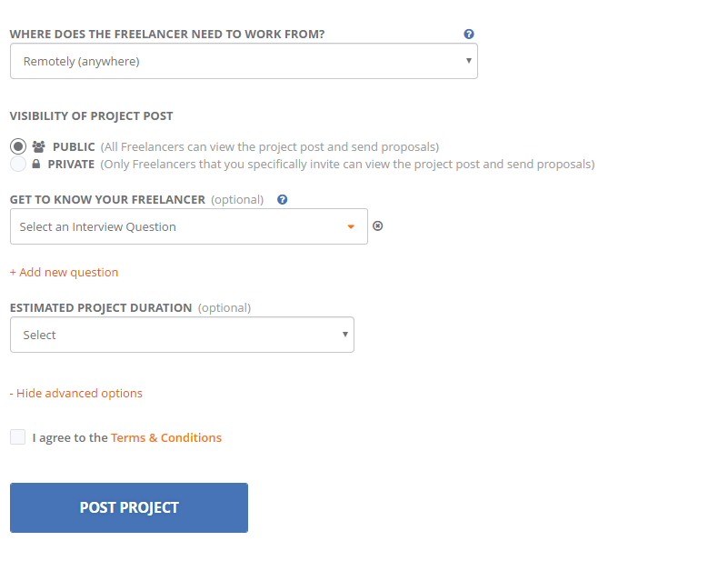Screen dimensions: 728x561
Task: Select PRIVATE visibility radio button
Action: (x=18, y=164)
